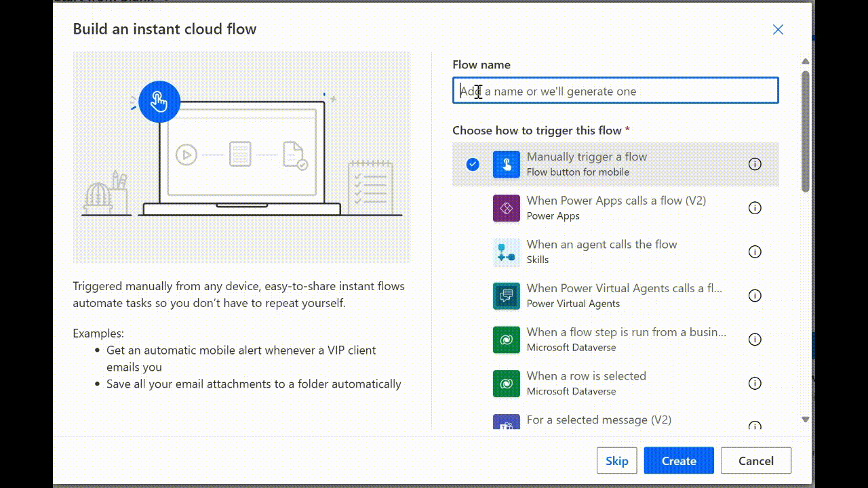Click the Cancel button

tap(756, 461)
